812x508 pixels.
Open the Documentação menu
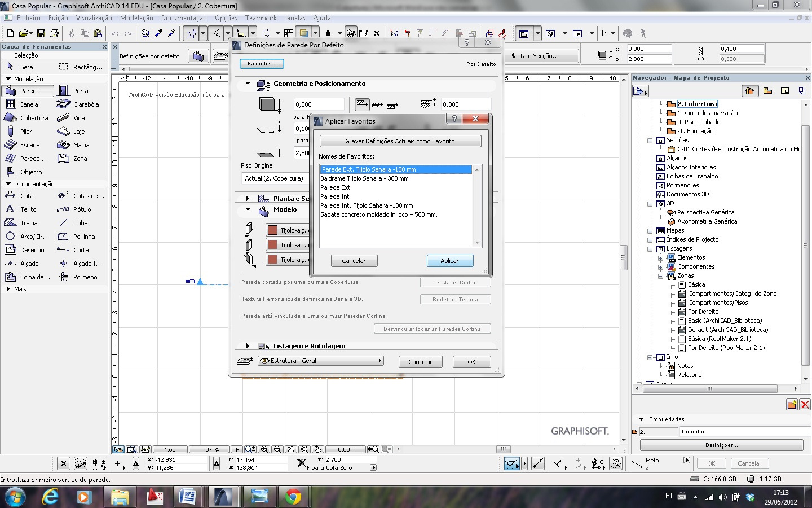click(x=184, y=18)
